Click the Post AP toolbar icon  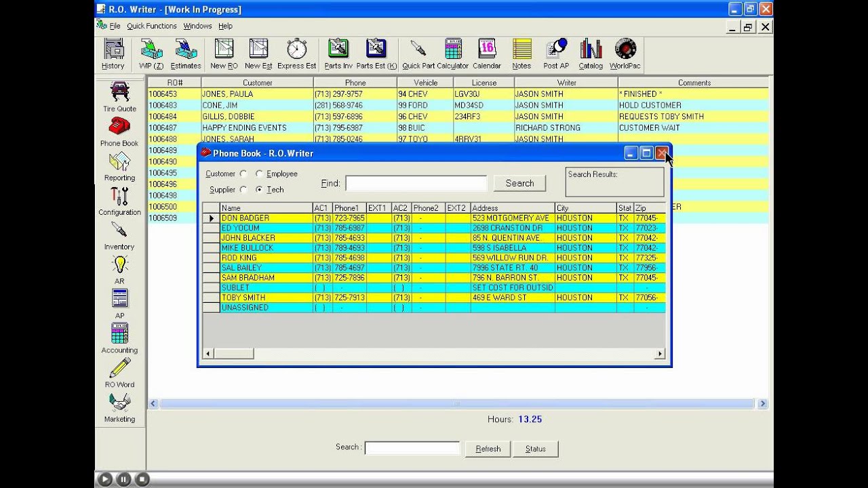(556, 54)
